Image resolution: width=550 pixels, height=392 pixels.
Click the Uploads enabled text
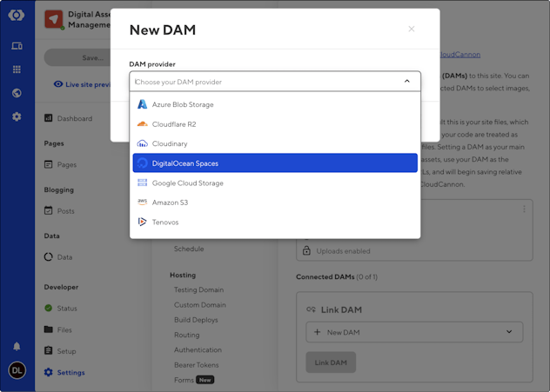[343, 251]
